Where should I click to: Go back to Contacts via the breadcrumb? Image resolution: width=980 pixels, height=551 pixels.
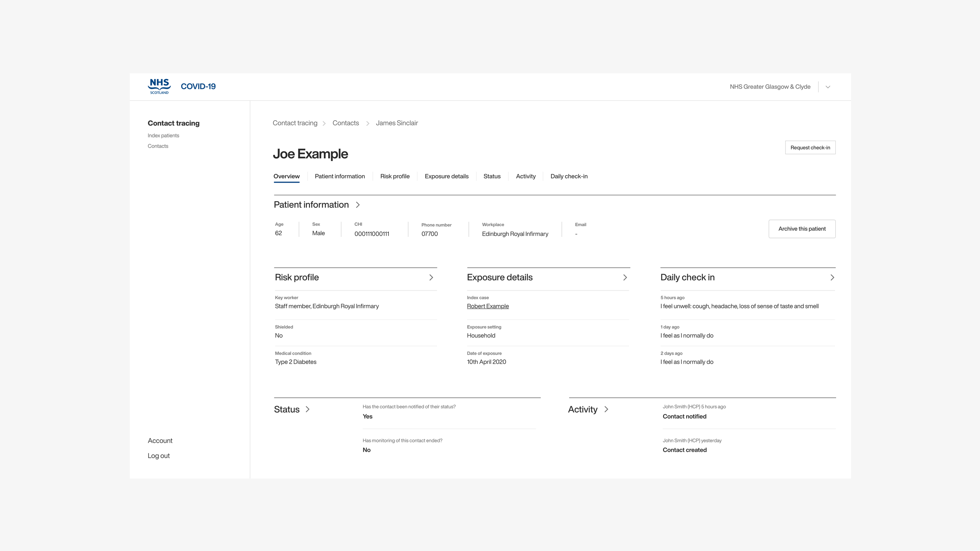[345, 123]
